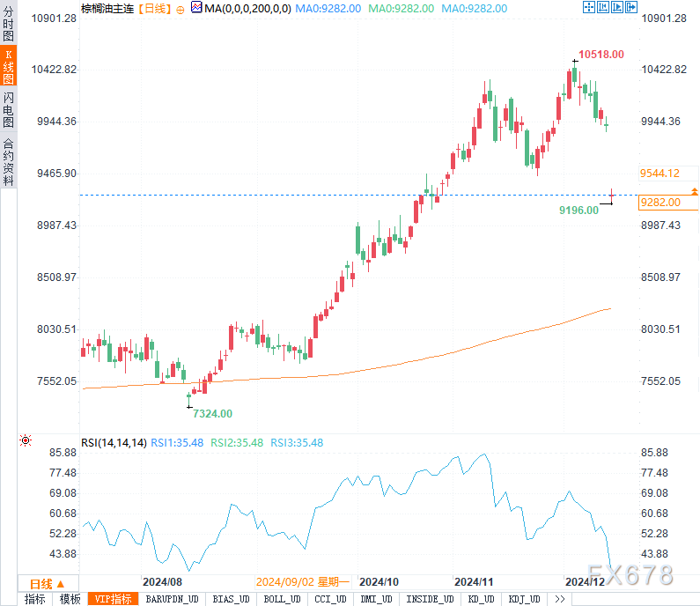Select the K线图 side tab
Image resolution: width=700 pixels, height=606 pixels.
[x=8, y=67]
